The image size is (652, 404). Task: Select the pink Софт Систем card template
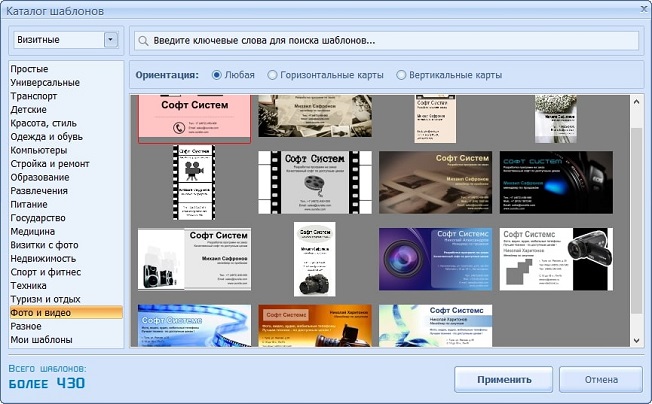[x=194, y=118]
